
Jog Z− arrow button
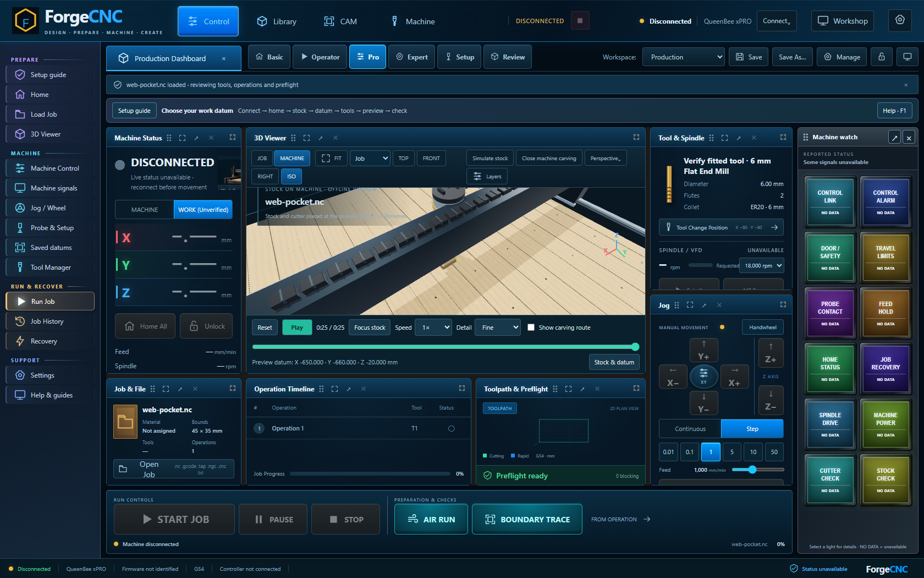[771, 400]
